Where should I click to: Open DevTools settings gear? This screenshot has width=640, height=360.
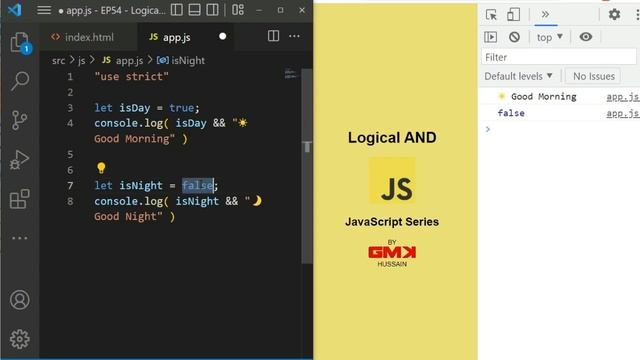pos(614,15)
